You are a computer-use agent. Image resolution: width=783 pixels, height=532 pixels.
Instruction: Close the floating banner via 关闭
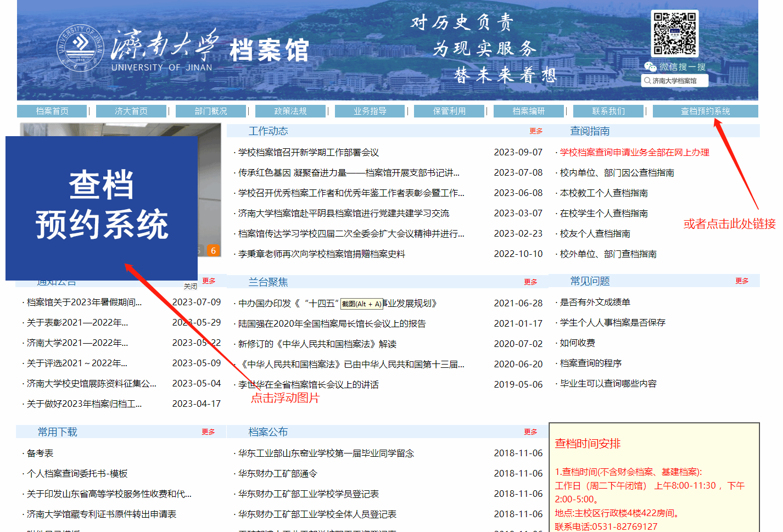[x=191, y=286]
